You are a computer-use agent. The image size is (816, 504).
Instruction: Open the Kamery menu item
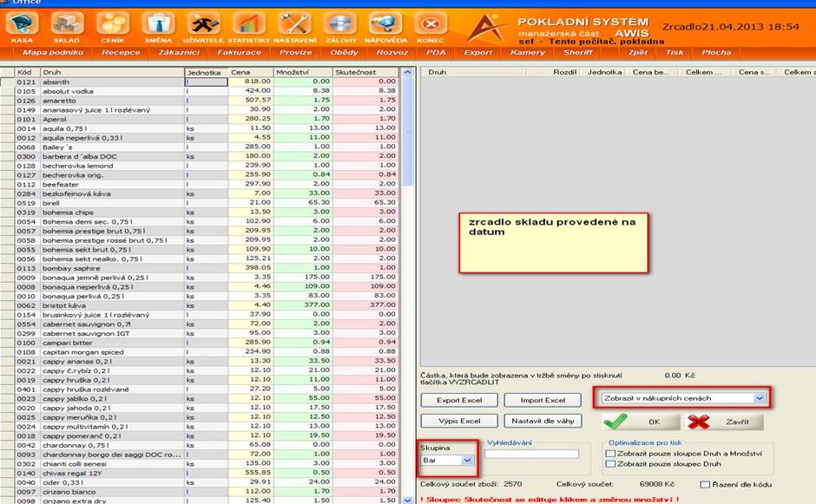528,53
